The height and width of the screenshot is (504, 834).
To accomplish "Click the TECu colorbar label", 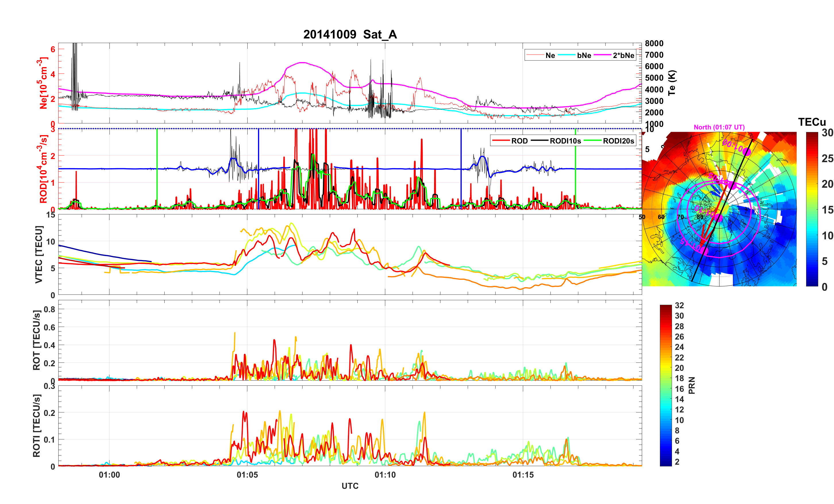I will 812,122.
